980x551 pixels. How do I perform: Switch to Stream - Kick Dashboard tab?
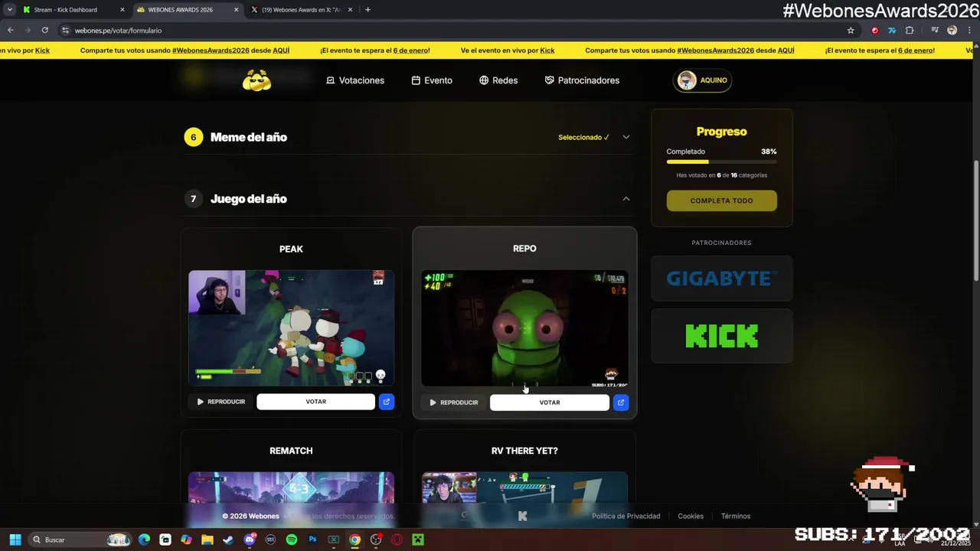(73, 10)
